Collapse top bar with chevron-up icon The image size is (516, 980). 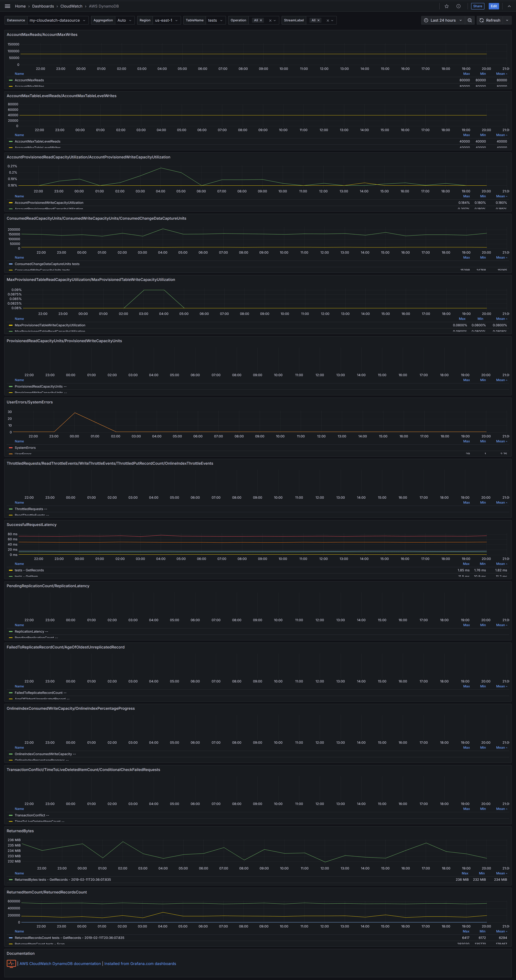[x=509, y=6]
